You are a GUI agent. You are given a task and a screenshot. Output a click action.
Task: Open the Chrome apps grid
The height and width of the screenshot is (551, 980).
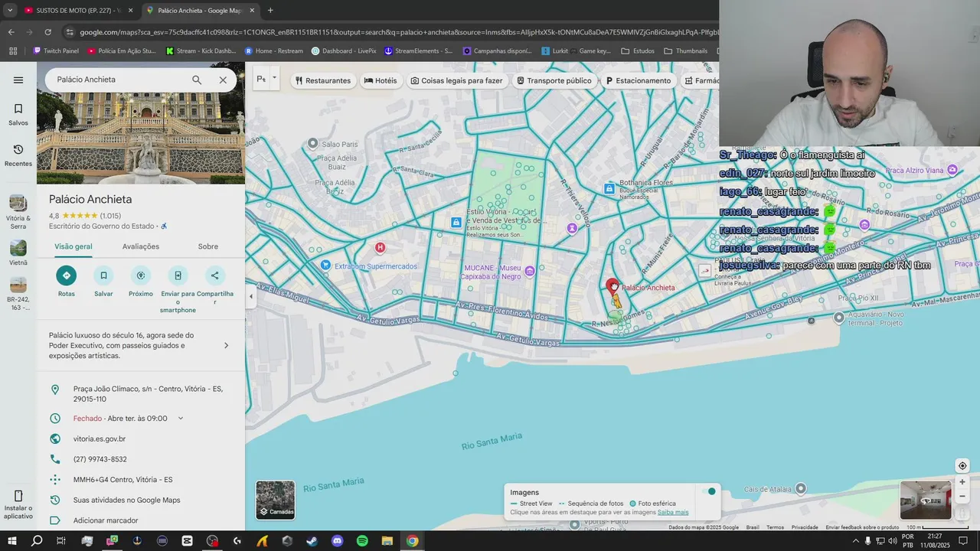coord(12,51)
